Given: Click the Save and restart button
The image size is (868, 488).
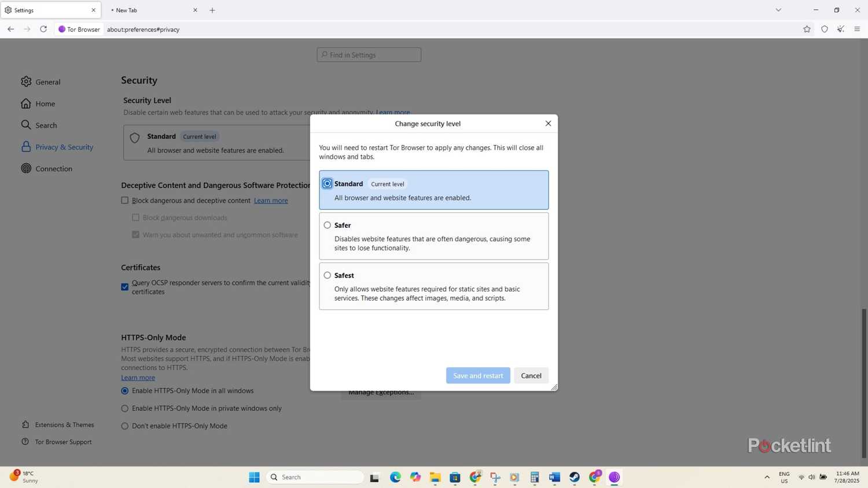Looking at the screenshot, I should coord(477,375).
